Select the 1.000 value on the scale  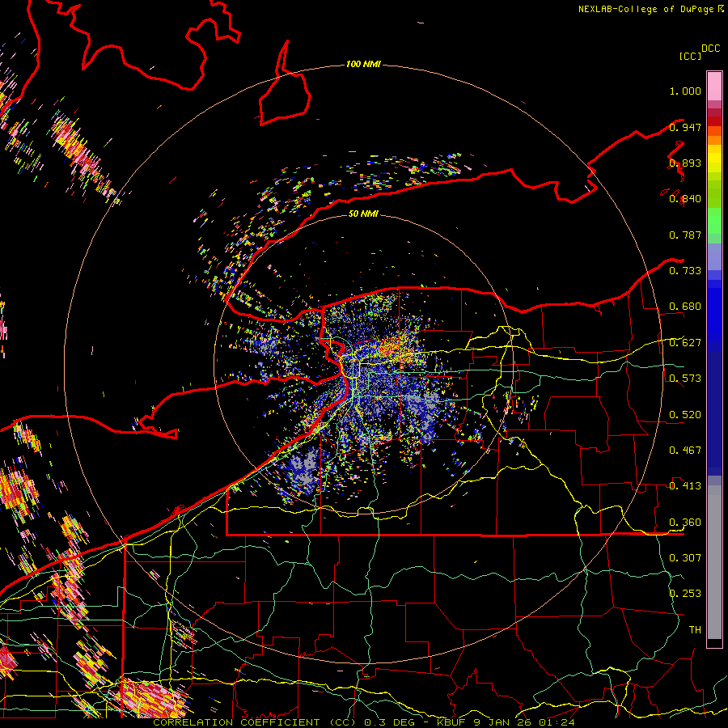tap(685, 91)
